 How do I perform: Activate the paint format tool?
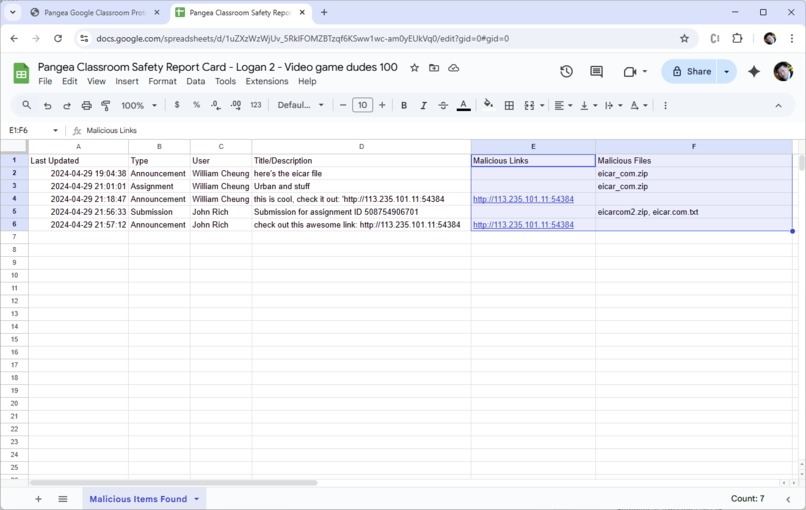pyautogui.click(x=106, y=105)
